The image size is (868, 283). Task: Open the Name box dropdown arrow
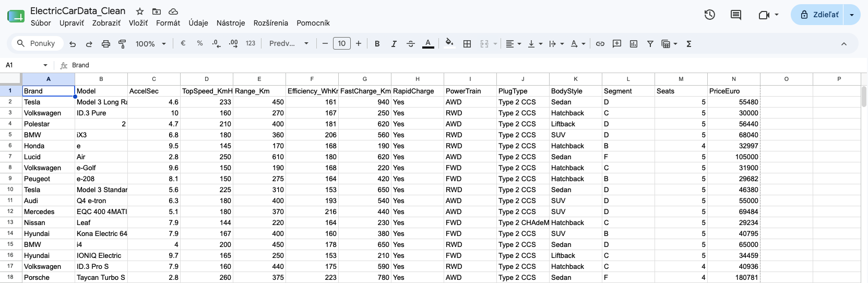tap(45, 65)
